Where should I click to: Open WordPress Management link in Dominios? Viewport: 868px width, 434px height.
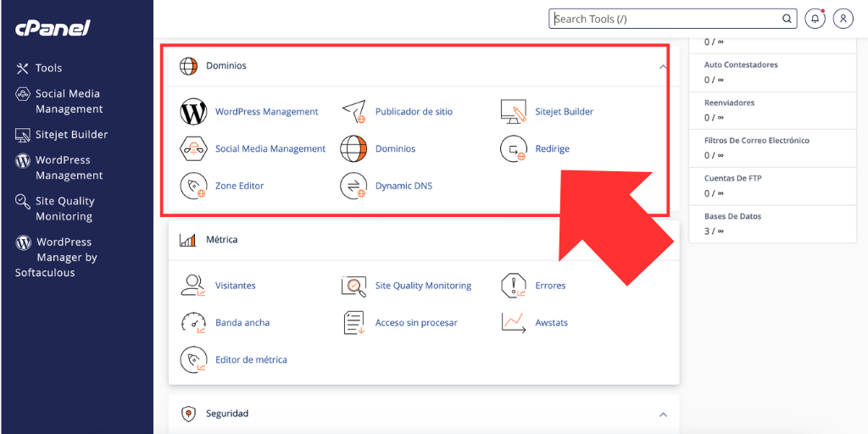coord(267,112)
